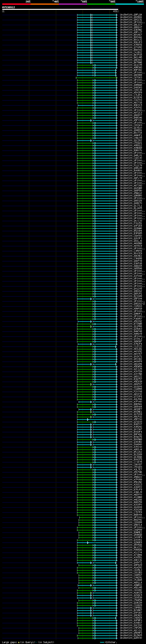This screenshot has width=146, height=644.
Task: Click hit label UniRef100_Q6G1M4
Action: coord(131,364)
